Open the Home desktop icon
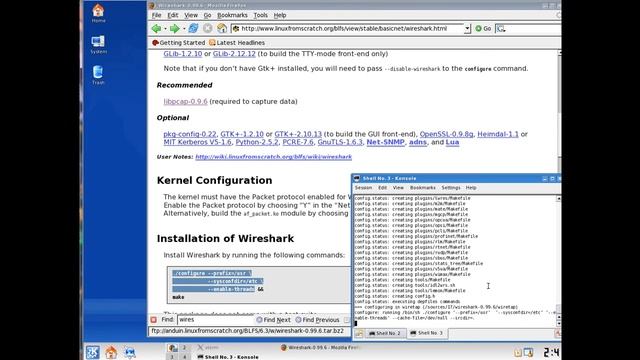Viewport: 640px width, 360px height. tap(98, 13)
